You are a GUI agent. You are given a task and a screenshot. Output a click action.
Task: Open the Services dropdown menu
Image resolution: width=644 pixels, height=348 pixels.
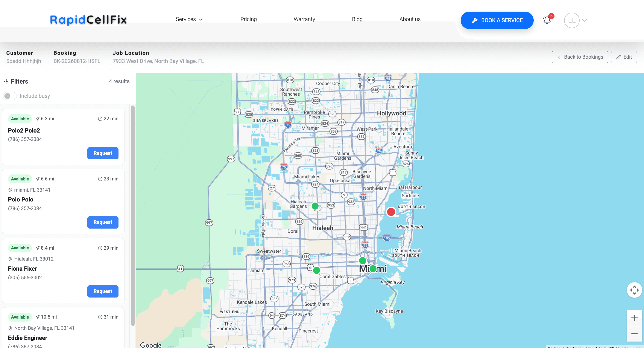189,19
